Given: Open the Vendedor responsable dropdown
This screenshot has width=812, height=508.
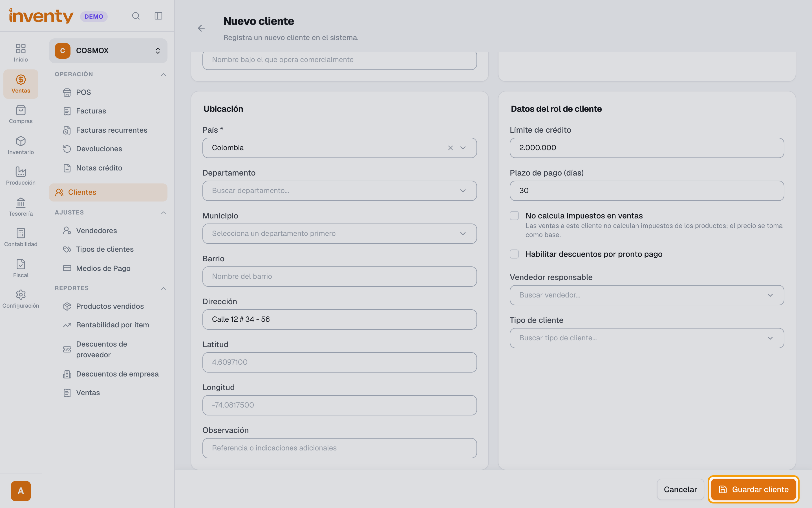Looking at the screenshot, I should (x=646, y=295).
